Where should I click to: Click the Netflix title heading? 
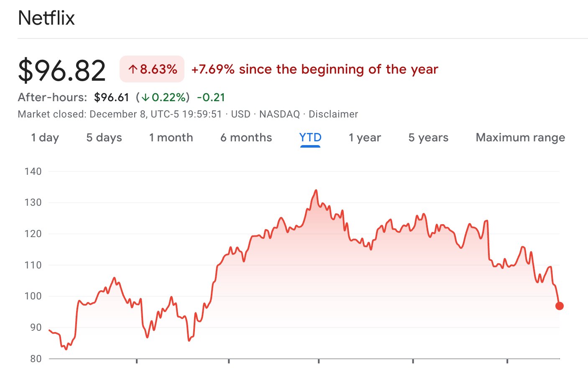[46, 18]
